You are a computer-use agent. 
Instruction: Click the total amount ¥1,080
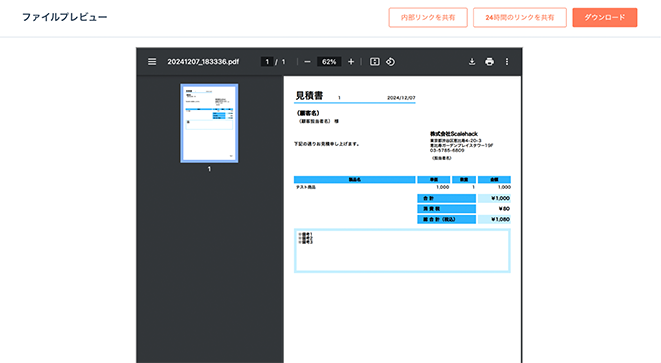coord(500,219)
